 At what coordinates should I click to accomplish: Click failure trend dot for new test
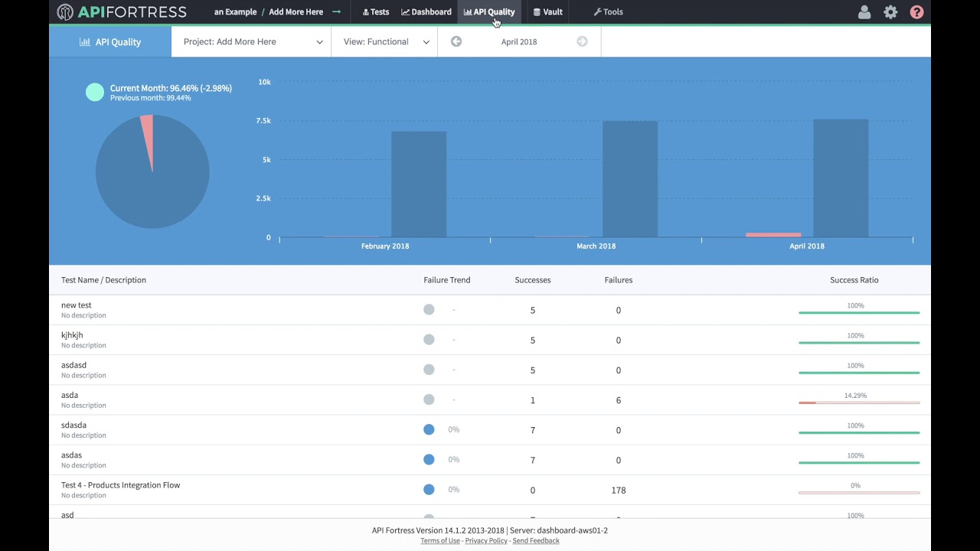pyautogui.click(x=429, y=310)
